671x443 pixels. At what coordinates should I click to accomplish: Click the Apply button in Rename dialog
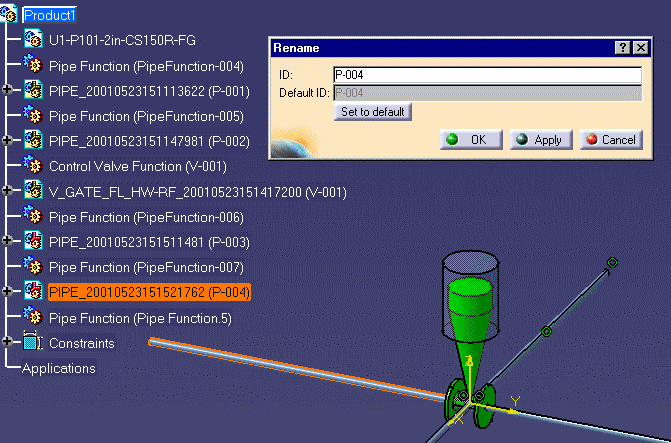540,140
